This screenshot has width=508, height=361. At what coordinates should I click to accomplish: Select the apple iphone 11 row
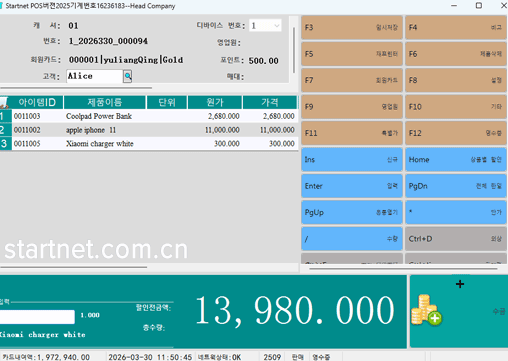149,130
